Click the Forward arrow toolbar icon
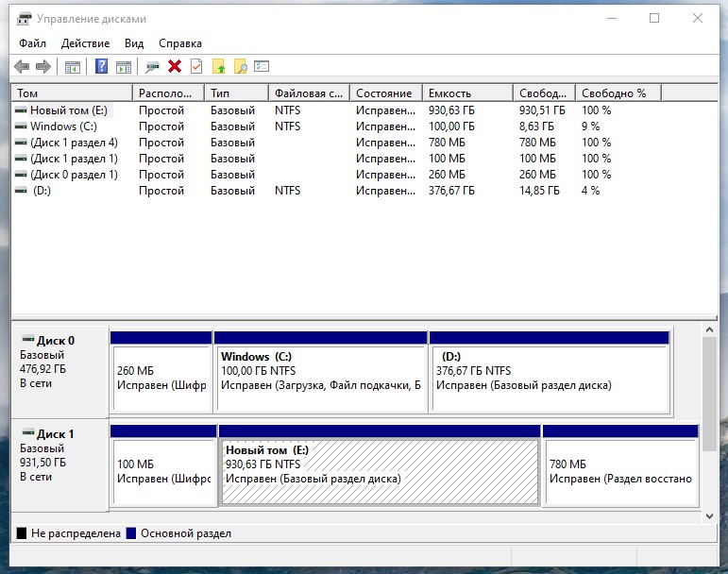 coord(43,67)
